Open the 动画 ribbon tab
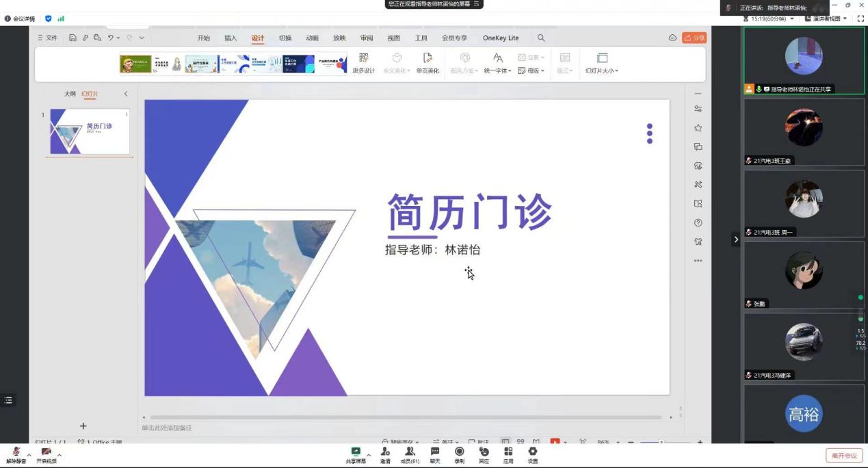The height and width of the screenshot is (468, 868). [312, 38]
